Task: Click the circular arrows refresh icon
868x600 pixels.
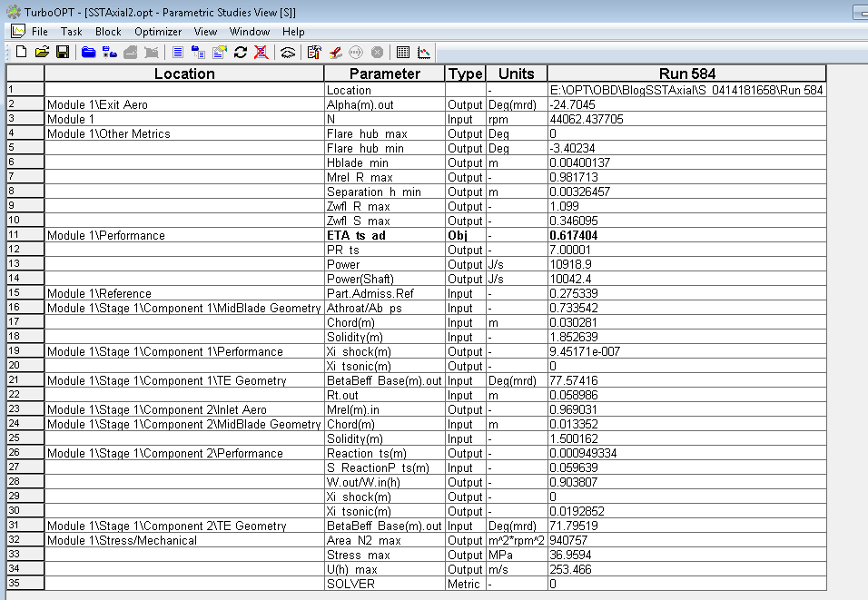Action: point(241,53)
